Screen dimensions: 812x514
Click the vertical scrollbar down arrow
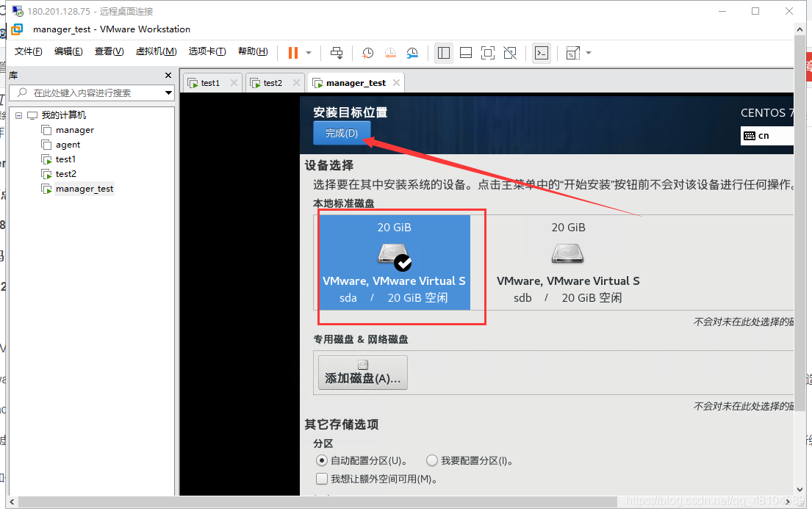800,489
